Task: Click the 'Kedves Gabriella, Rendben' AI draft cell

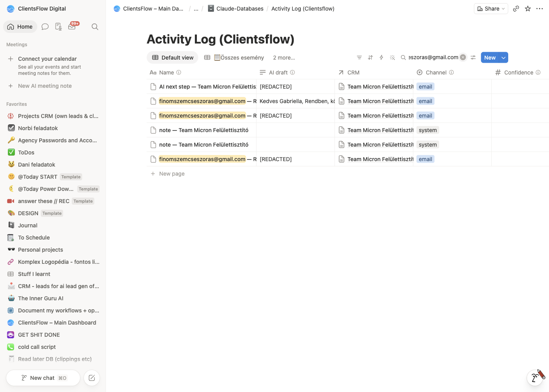Action: [296, 101]
